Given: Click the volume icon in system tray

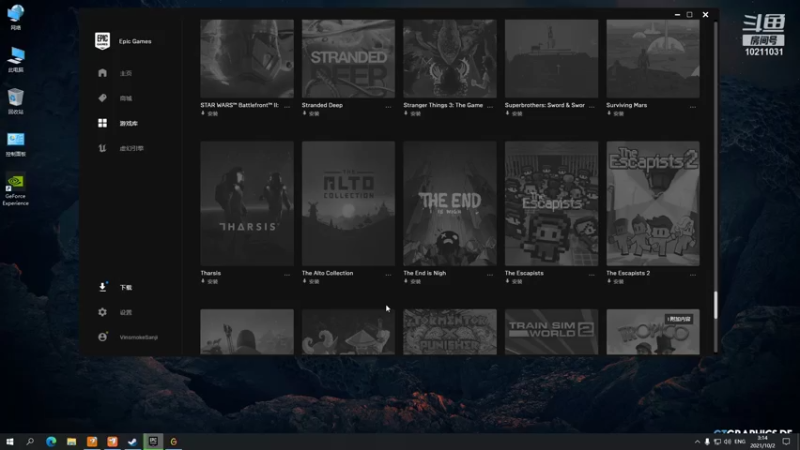Looking at the screenshot, I should pyautogui.click(x=727, y=441).
